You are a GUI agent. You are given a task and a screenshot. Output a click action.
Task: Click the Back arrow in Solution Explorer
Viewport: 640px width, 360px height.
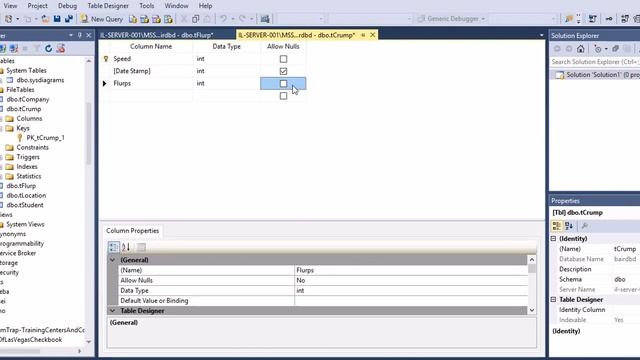[x=557, y=49]
